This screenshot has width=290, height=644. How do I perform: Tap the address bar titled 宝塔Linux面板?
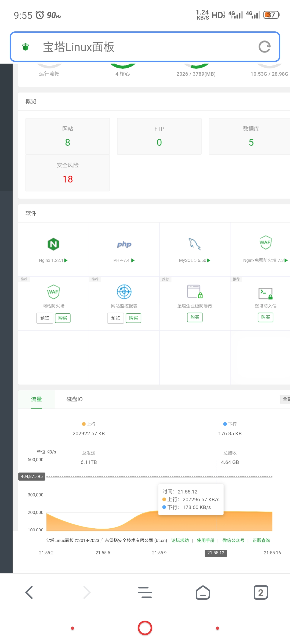(145, 47)
